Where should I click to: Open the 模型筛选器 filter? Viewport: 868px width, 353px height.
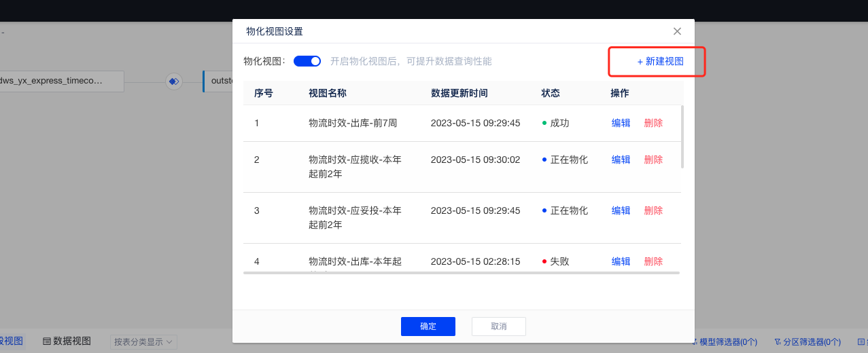click(x=725, y=342)
